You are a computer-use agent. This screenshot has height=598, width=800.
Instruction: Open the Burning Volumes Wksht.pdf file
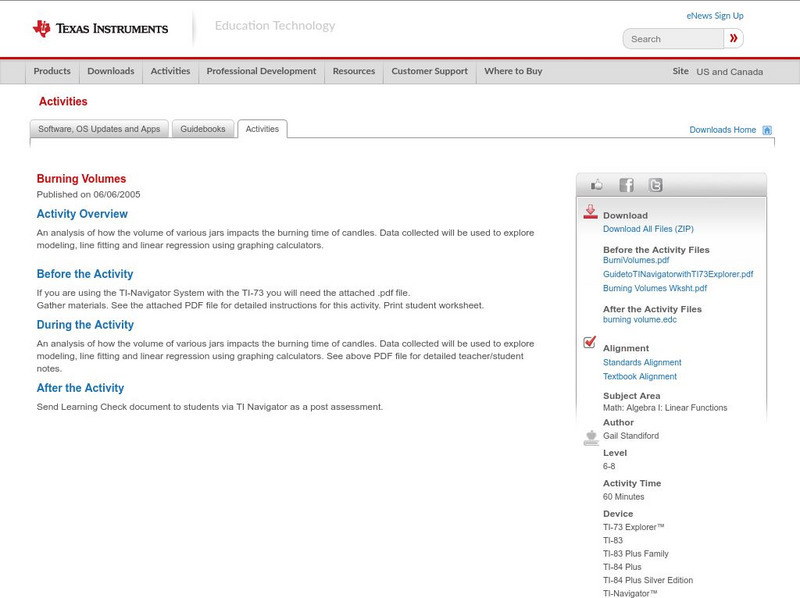654,288
